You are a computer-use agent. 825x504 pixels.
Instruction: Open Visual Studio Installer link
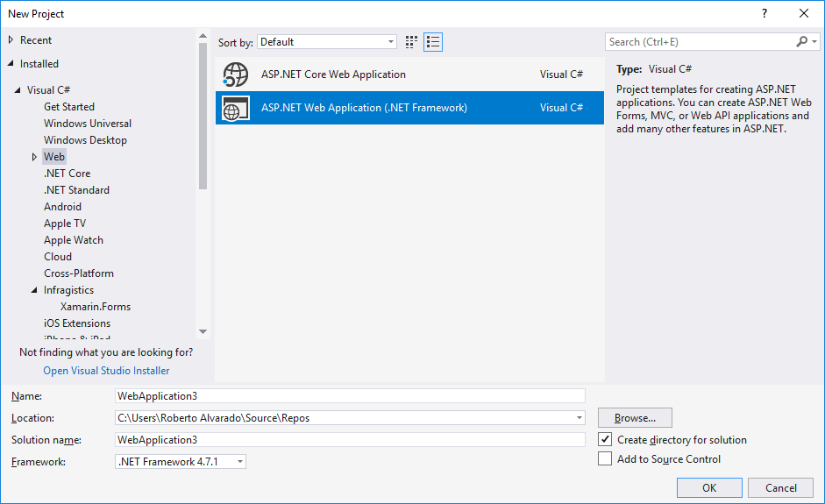pyautogui.click(x=106, y=371)
